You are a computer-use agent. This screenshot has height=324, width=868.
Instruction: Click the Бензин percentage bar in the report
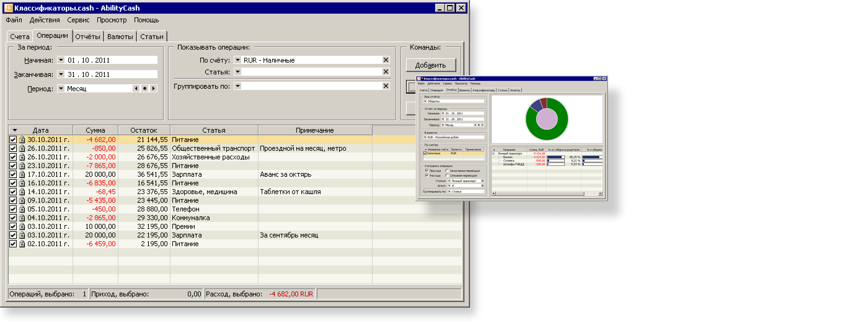(x=556, y=157)
